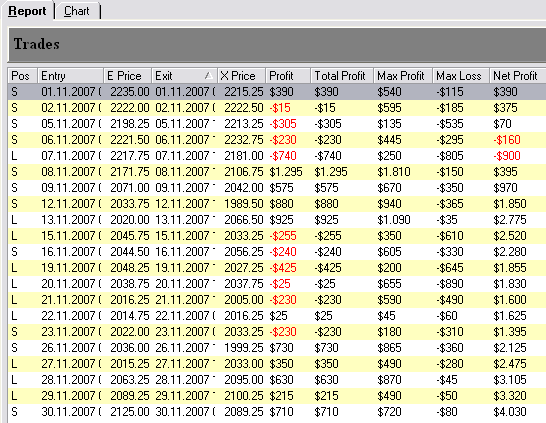This screenshot has height=423, width=546.
Task: Select the $1.295 red-free Profit cell for 08.11.2007
Action: pyautogui.click(x=286, y=172)
